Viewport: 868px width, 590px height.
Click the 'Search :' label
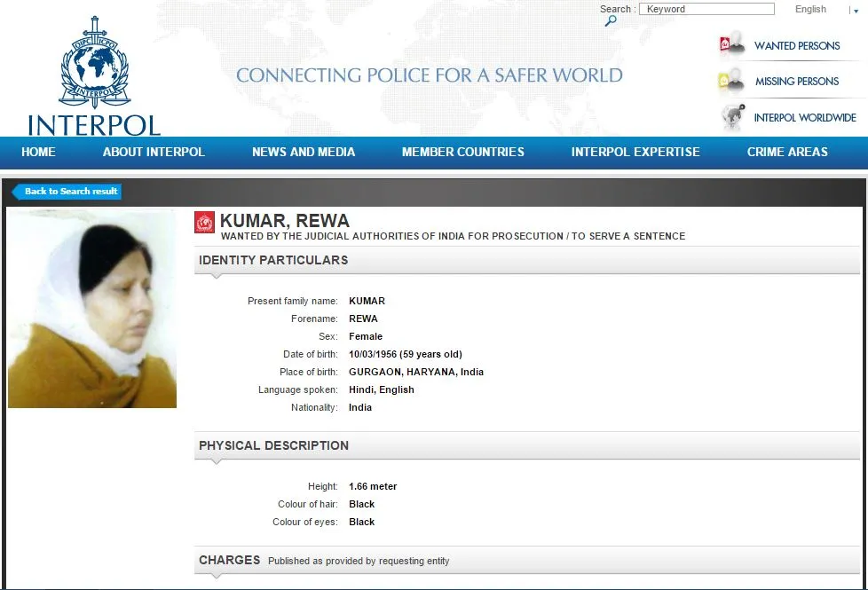618,10
